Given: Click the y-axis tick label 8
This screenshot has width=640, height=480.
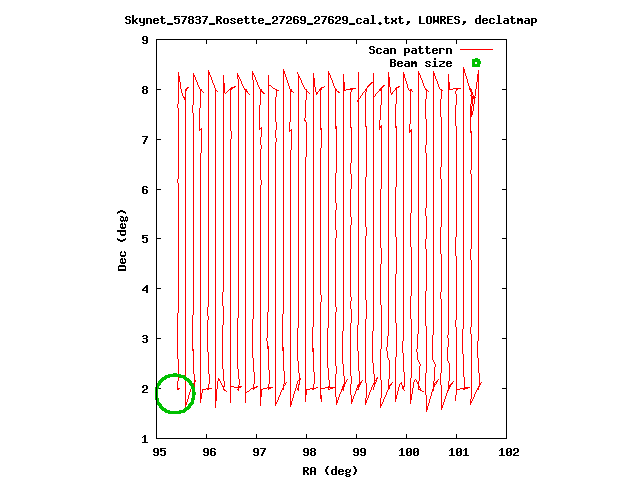Looking at the screenshot, I should pos(145,90).
